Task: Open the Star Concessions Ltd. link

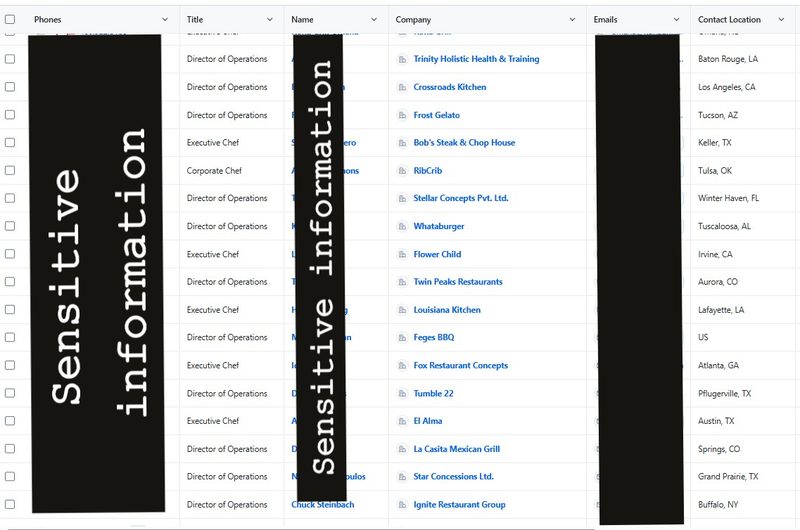Action: tap(454, 477)
